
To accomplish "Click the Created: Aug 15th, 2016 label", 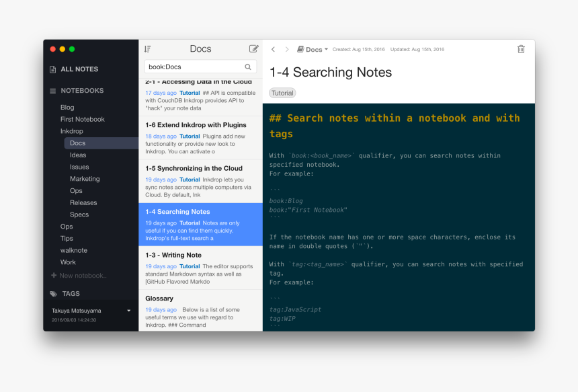I will pyautogui.click(x=358, y=49).
